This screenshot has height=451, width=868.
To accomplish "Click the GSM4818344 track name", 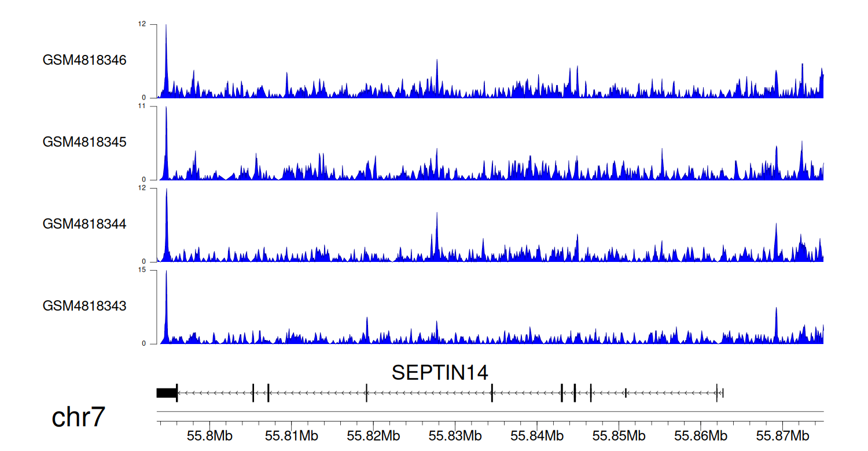I will [84, 224].
